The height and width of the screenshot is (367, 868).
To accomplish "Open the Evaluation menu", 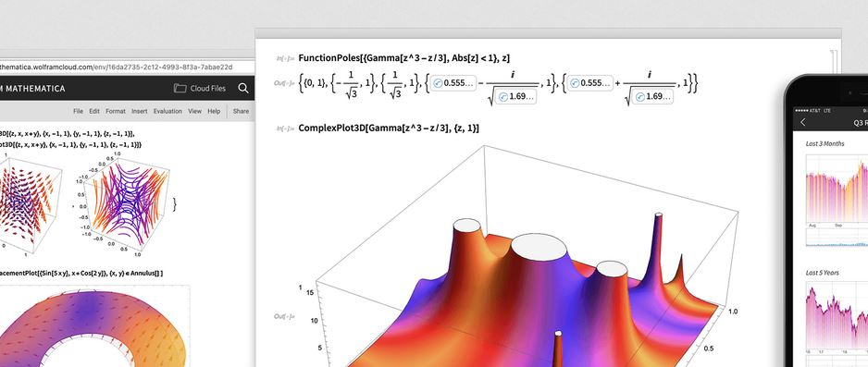I will point(167,111).
